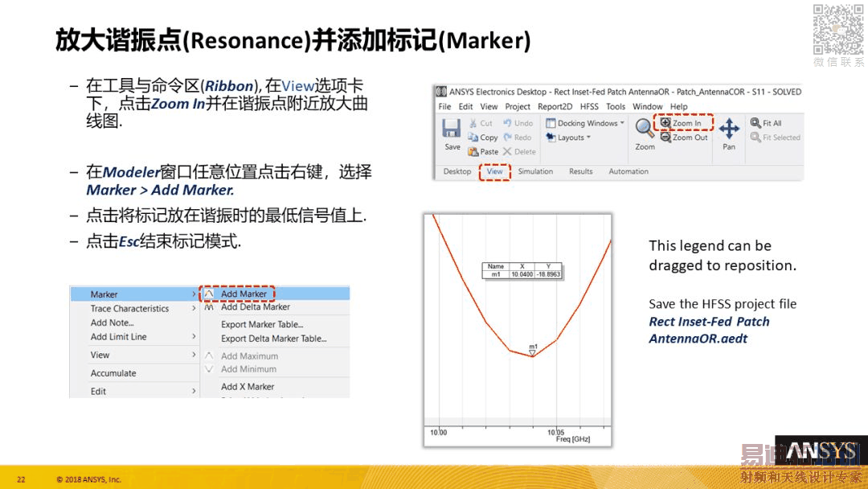Screen dimensions: 868x489
Task: Click marker m1 on the curve
Action: [533, 353]
